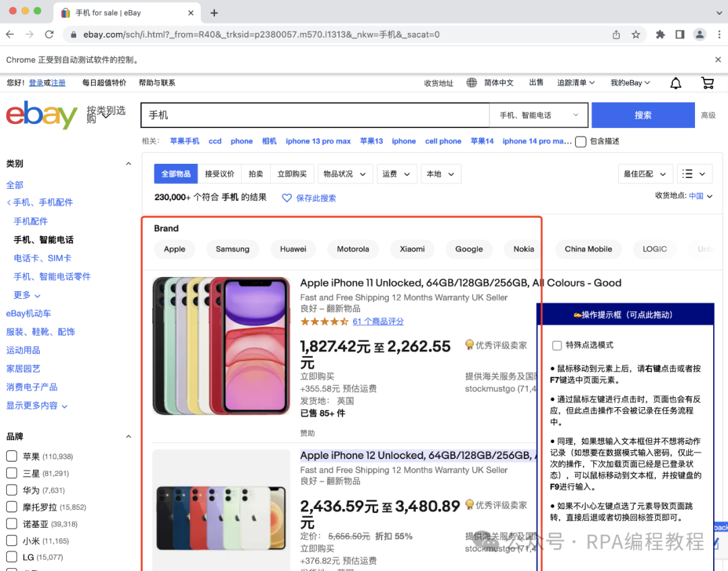Filter by the Samsung brand chip
Viewport: 728px width, 571px height.
point(233,249)
